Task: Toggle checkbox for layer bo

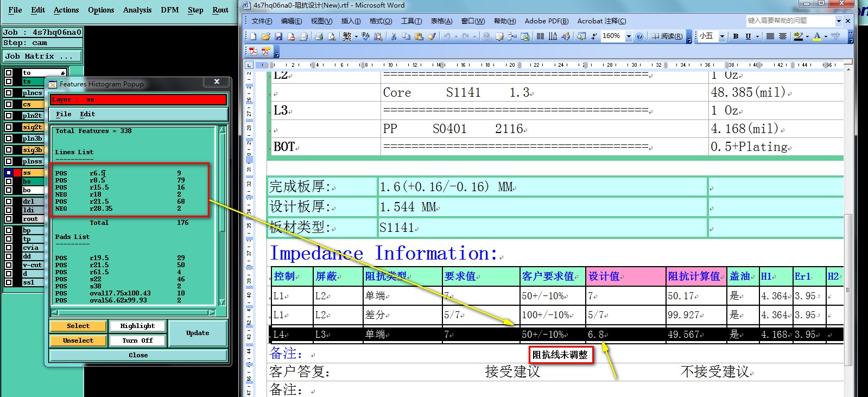Action: pos(9,190)
